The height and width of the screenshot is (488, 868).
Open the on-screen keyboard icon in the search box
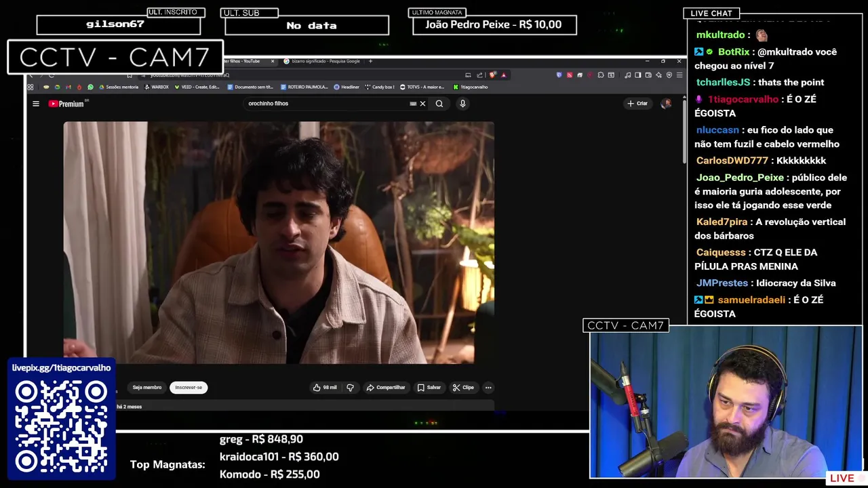[413, 104]
